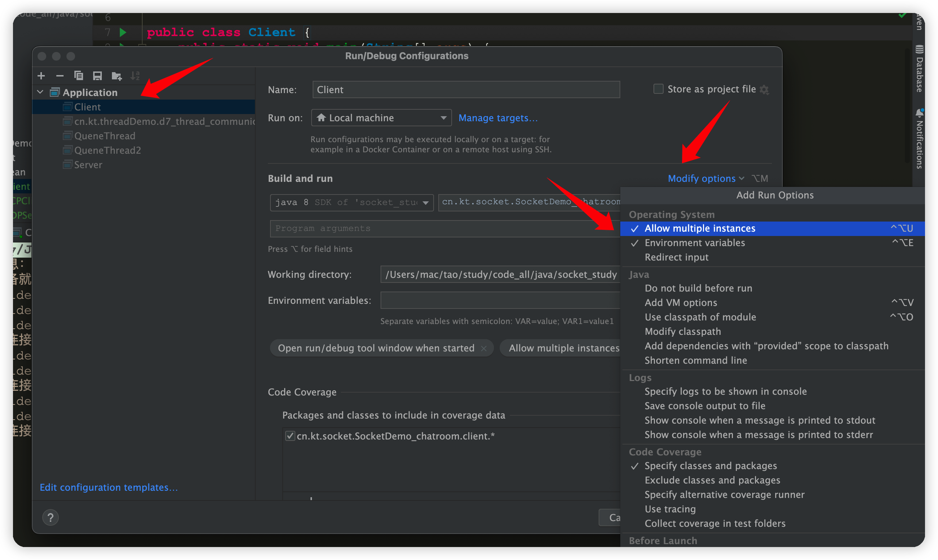Select QueneThread configuration
This screenshot has height=560, width=938.
pyautogui.click(x=144, y=136)
